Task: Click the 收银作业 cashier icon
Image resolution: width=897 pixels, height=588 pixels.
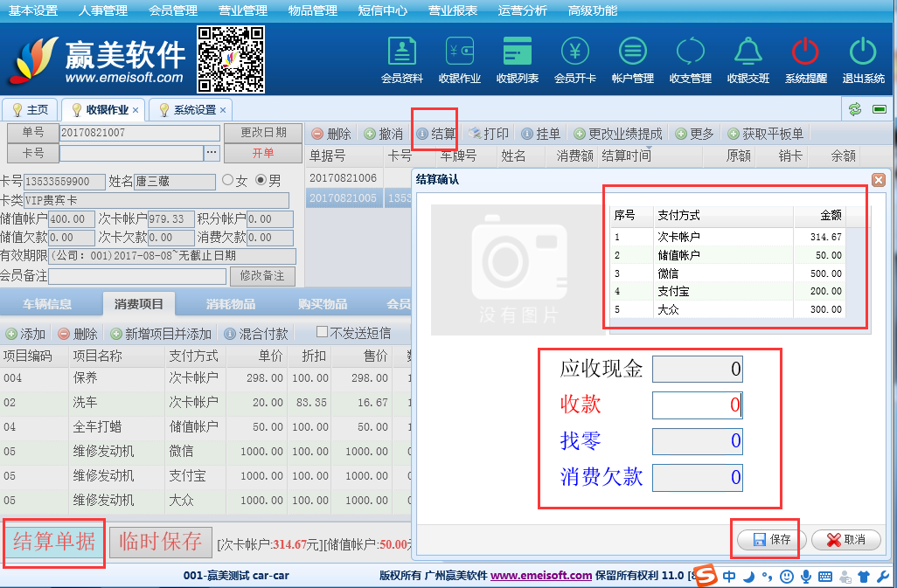Action: click(x=460, y=59)
